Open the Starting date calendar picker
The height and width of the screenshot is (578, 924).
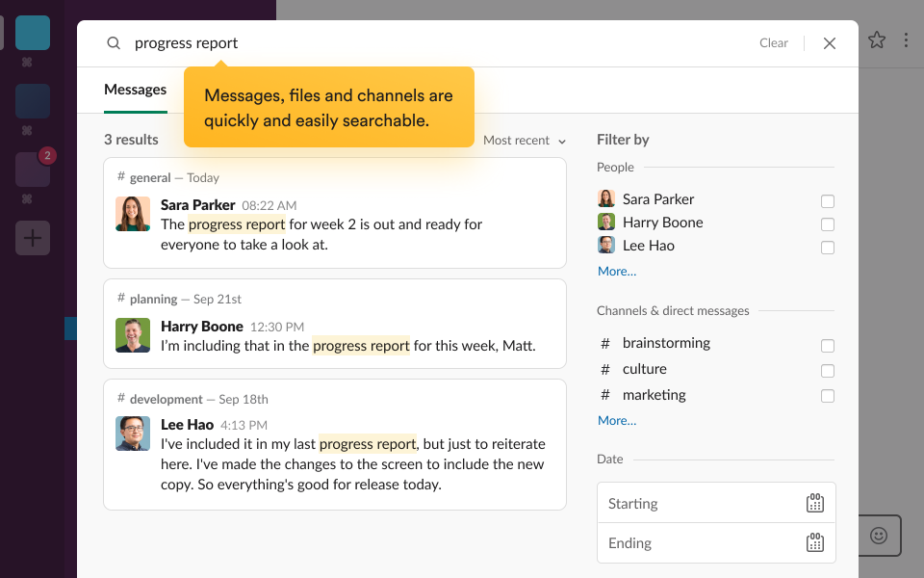[x=815, y=502]
